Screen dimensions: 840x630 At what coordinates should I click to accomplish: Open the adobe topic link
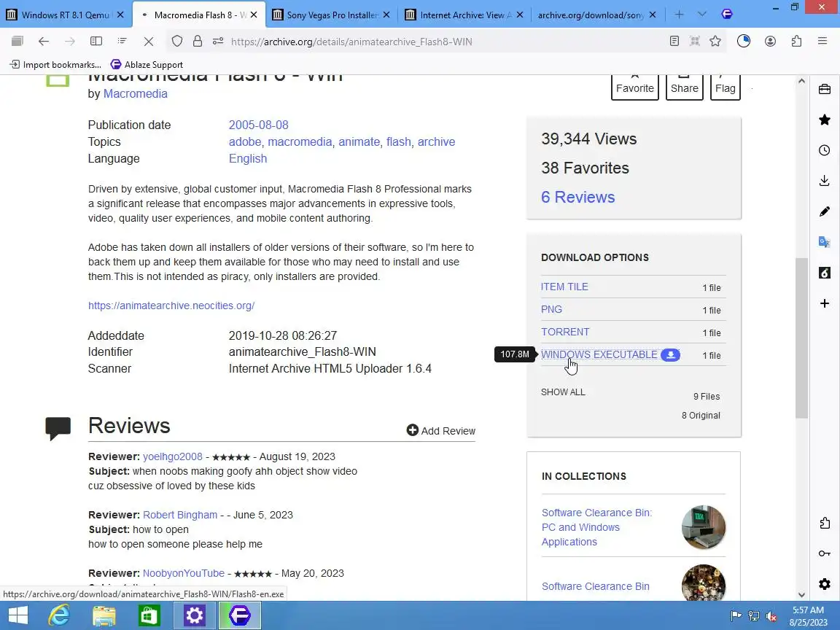245,142
